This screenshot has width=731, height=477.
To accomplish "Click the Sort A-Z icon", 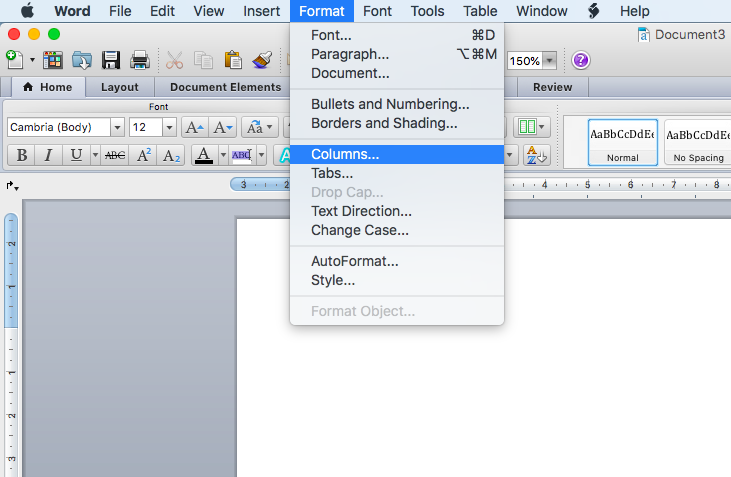I will [537, 155].
